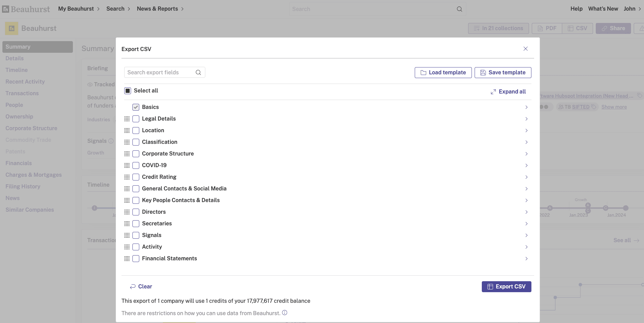Open the John account menu
The height and width of the screenshot is (323, 644).
[632, 9]
